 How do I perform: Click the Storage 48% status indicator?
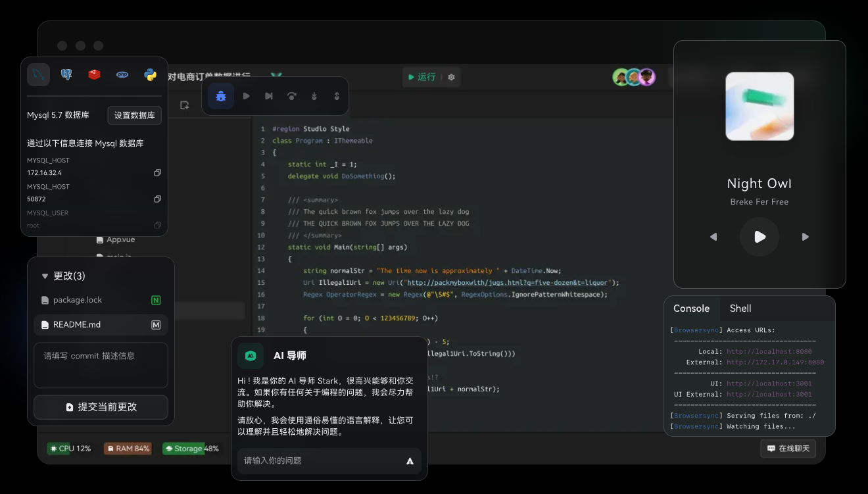click(x=191, y=449)
